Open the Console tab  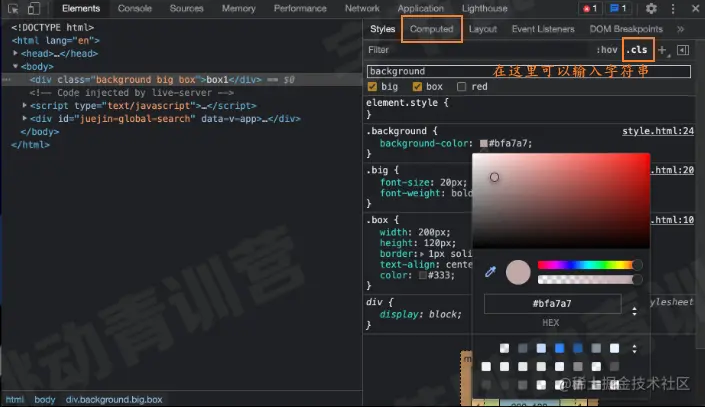tap(134, 9)
